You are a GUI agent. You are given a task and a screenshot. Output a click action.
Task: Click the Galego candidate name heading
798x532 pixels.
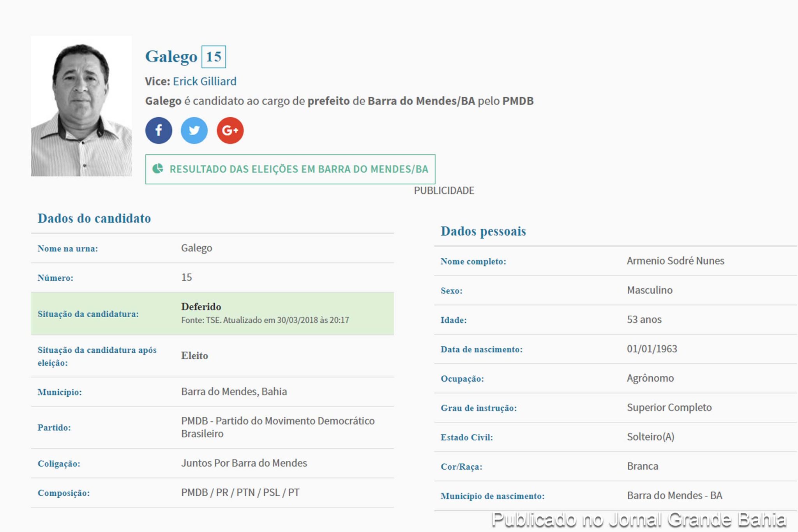171,57
